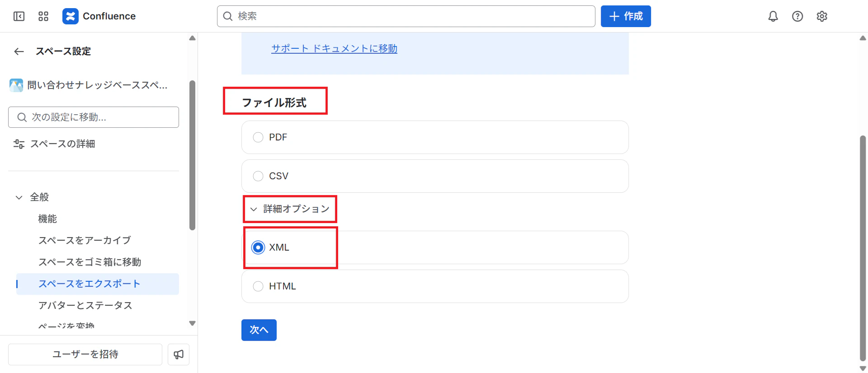Go back with the arrow beside スペース設定
868x373 pixels.
(x=19, y=51)
